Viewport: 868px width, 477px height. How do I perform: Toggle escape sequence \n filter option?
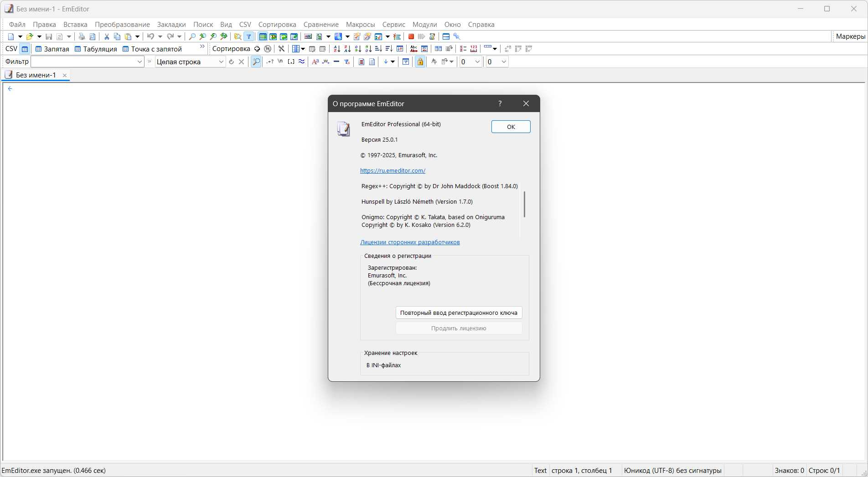click(280, 62)
